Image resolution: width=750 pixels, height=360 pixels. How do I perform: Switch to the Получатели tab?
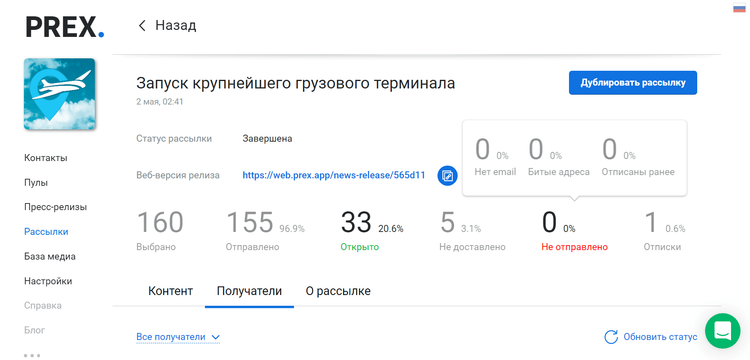249,291
